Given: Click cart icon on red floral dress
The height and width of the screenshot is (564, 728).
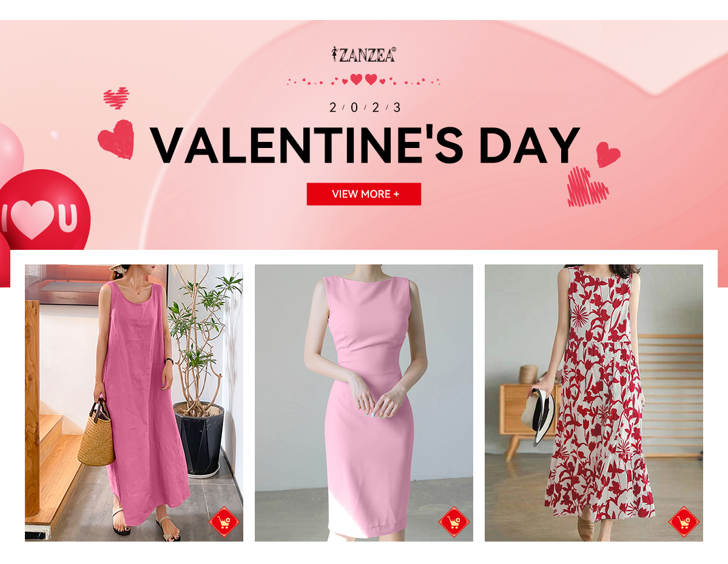Looking at the screenshot, I should click(x=684, y=522).
